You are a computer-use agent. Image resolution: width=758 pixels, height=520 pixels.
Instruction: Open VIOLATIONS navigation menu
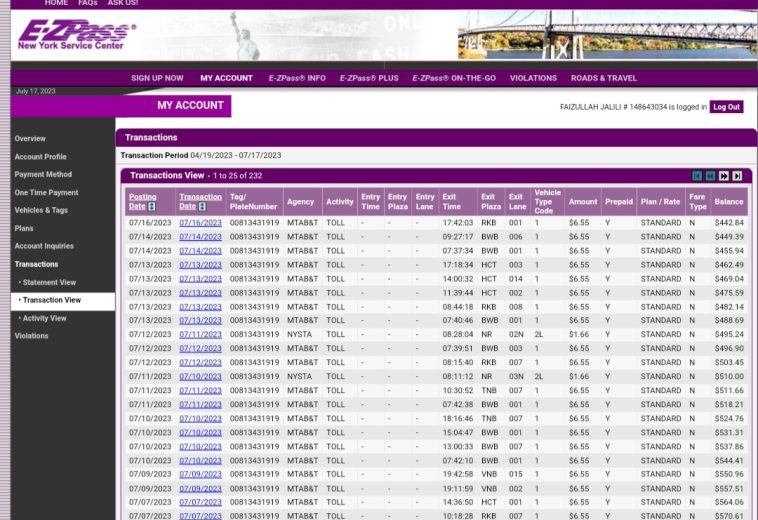[533, 78]
